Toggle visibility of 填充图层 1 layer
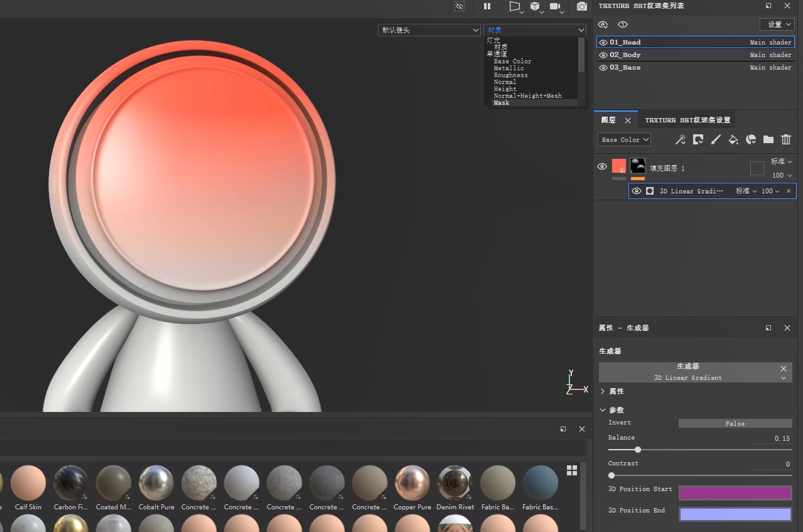 (x=602, y=167)
